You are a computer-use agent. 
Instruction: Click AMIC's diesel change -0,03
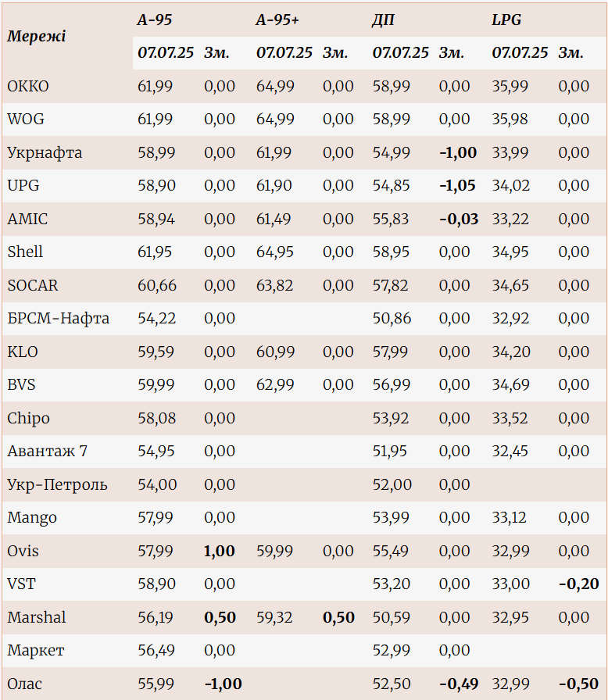(x=458, y=219)
